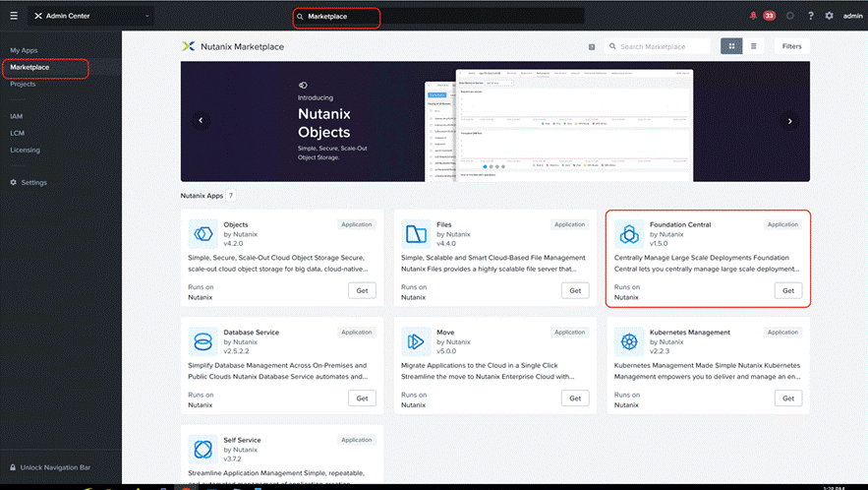Open LCM in the sidebar
The image size is (868, 490).
17,133
